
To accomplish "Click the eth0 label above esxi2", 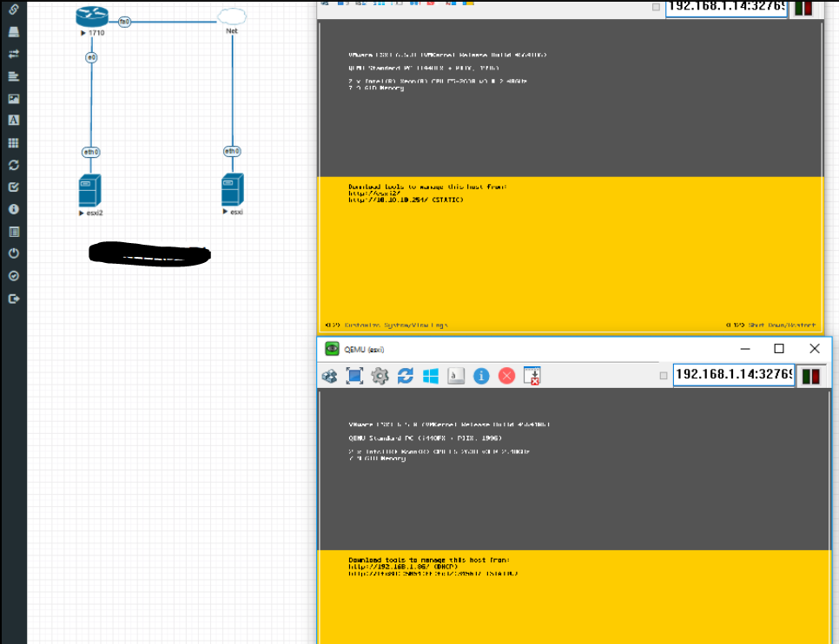I will tap(91, 152).
